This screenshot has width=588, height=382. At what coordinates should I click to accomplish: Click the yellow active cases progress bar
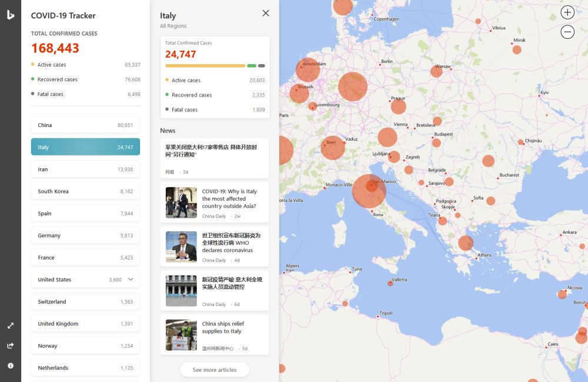coord(205,66)
